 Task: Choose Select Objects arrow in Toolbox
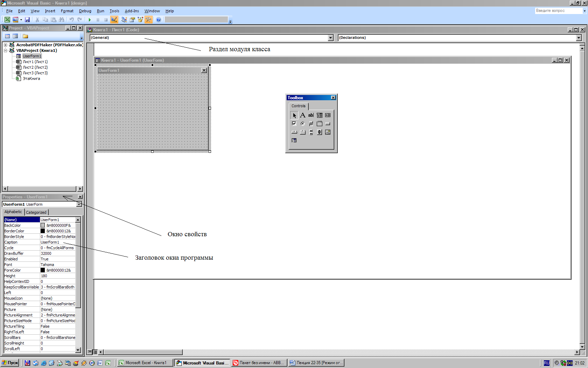(x=294, y=115)
